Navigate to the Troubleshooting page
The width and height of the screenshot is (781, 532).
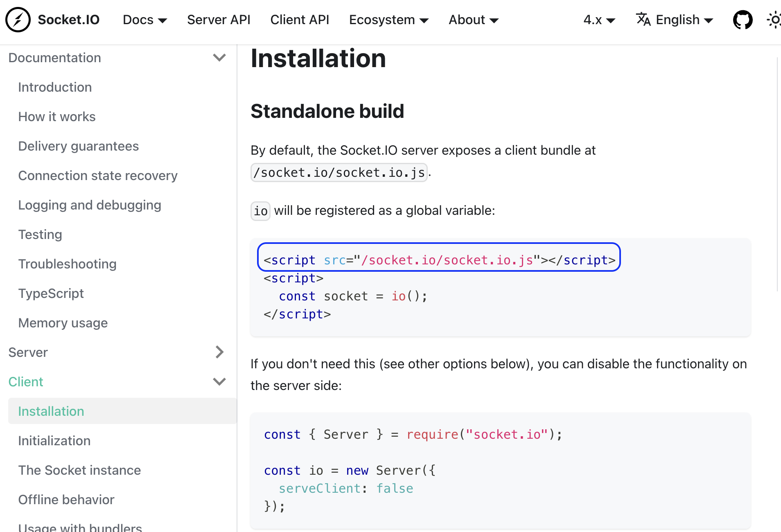pyautogui.click(x=68, y=264)
